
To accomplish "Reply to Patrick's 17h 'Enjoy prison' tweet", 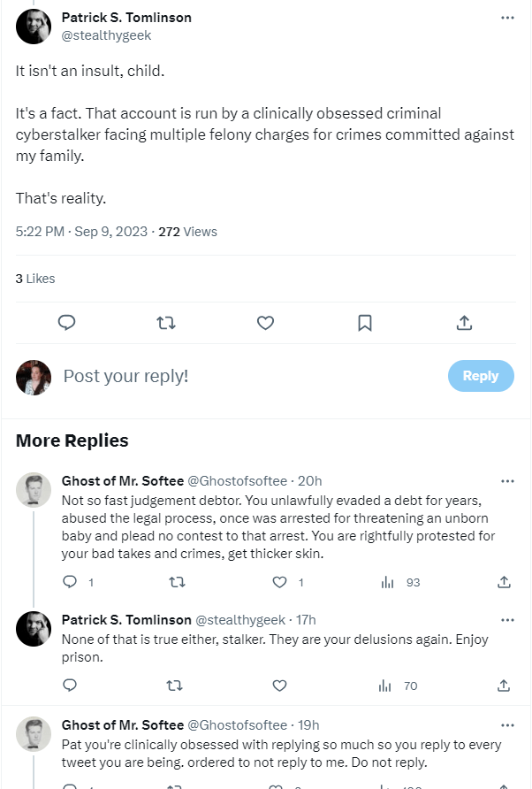I will tap(71, 686).
